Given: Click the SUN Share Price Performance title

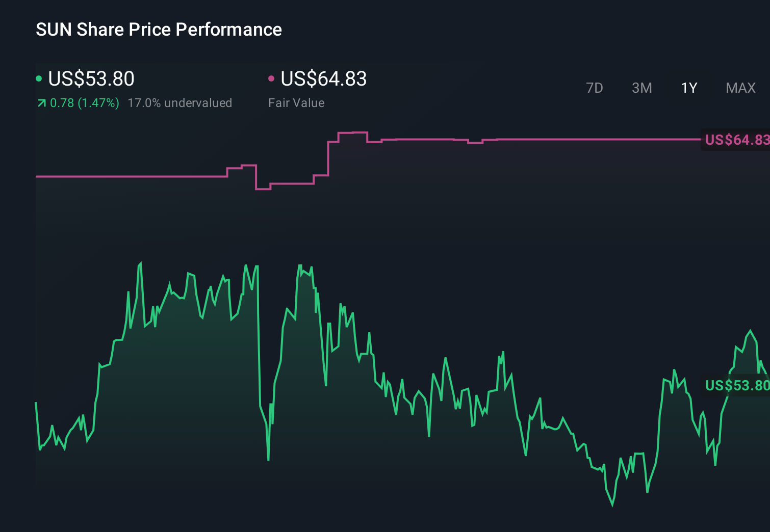Looking at the screenshot, I should pyautogui.click(x=159, y=30).
